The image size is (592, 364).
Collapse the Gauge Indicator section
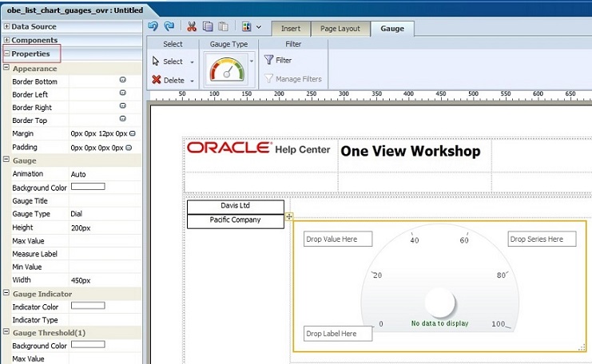click(6, 293)
